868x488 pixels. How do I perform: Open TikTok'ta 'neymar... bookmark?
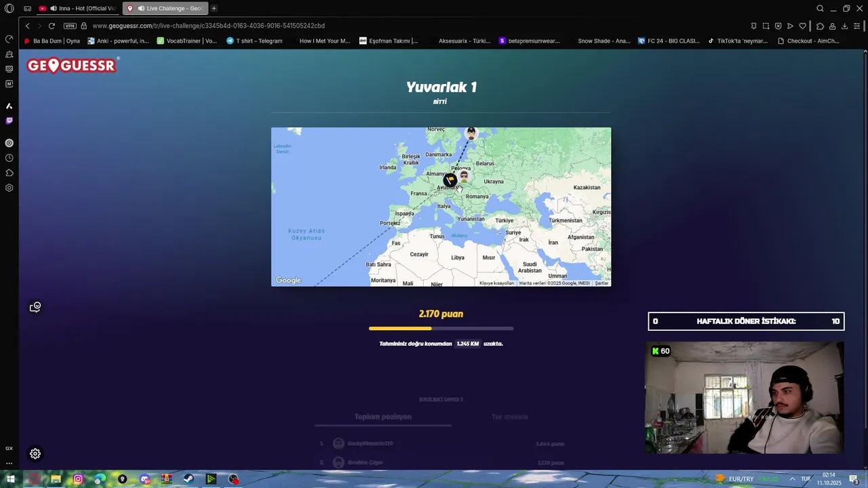[x=738, y=41]
